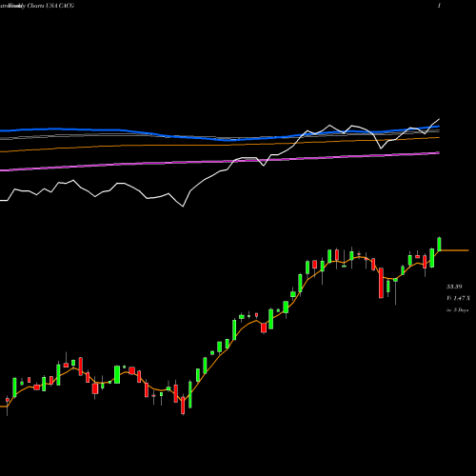Click the price value above the volume text
This screenshot has width=476, height=476.
[x=454, y=287]
